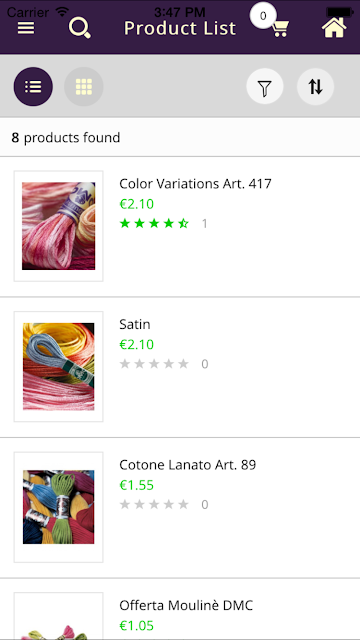View Cotone Lanato skeins thumbnail
Screen dimensions: 360x640
click(58, 507)
